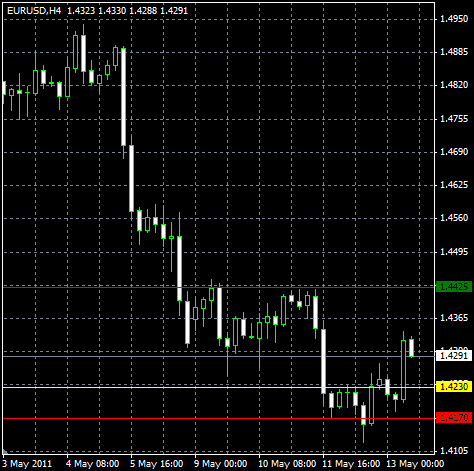This screenshot has width=474, height=471.
Task: Click the grey current bid price line
Action: click(x=219, y=356)
